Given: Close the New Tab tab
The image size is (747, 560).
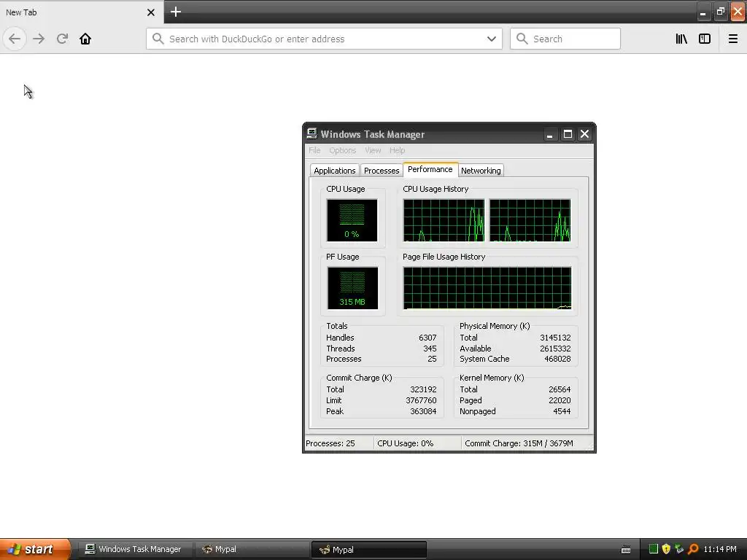Looking at the screenshot, I should pyautogui.click(x=151, y=12).
